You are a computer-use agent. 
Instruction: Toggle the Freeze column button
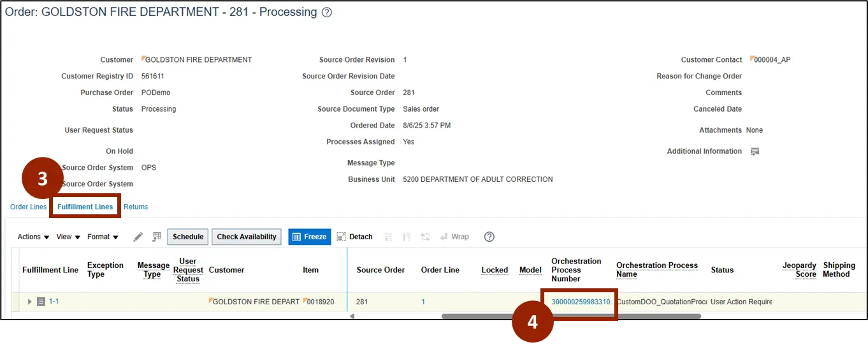pyautogui.click(x=310, y=237)
